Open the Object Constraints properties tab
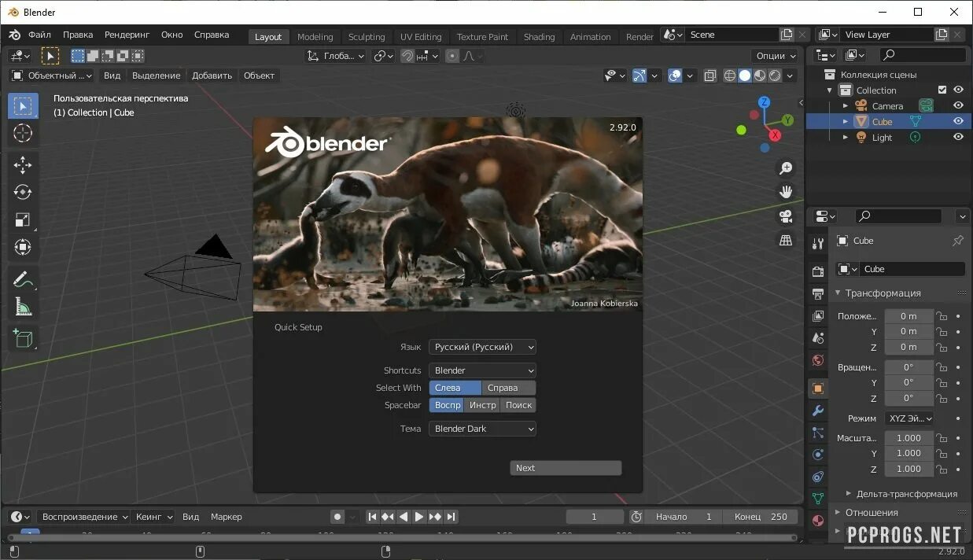Image resolution: width=973 pixels, height=560 pixels. point(818,477)
